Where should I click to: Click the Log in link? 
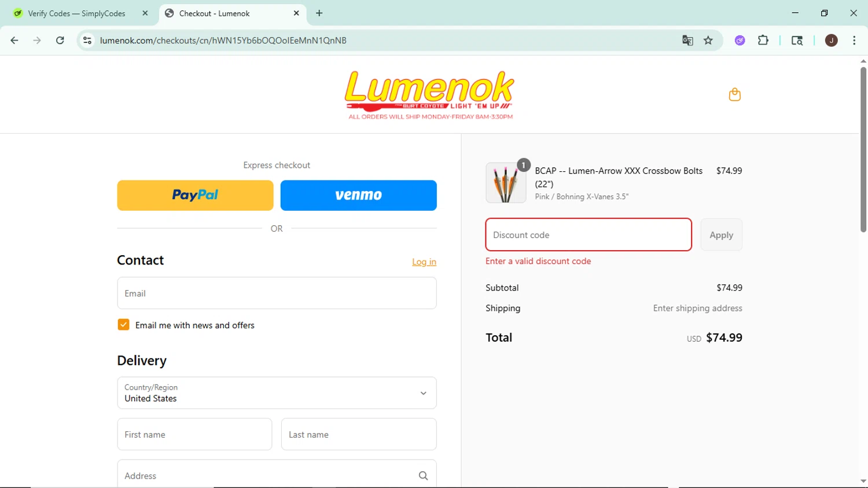pyautogui.click(x=424, y=262)
